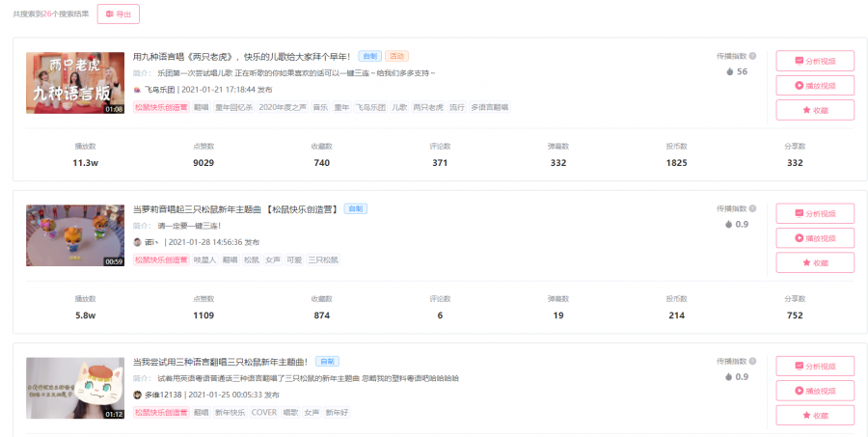The width and height of the screenshot is (868, 437).
Task: Open the cat-face 01:12 video thumbnail
Action: point(75,388)
